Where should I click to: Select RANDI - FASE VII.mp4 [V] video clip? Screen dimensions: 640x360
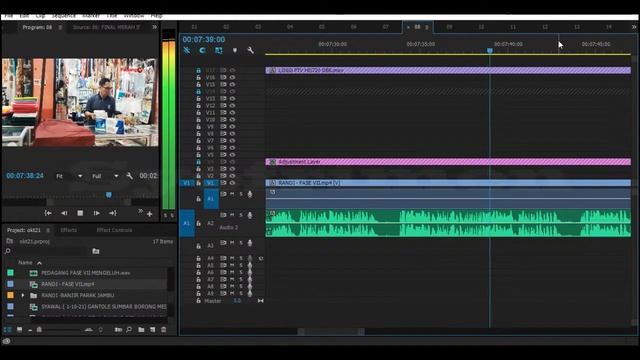pyautogui.click(x=448, y=183)
